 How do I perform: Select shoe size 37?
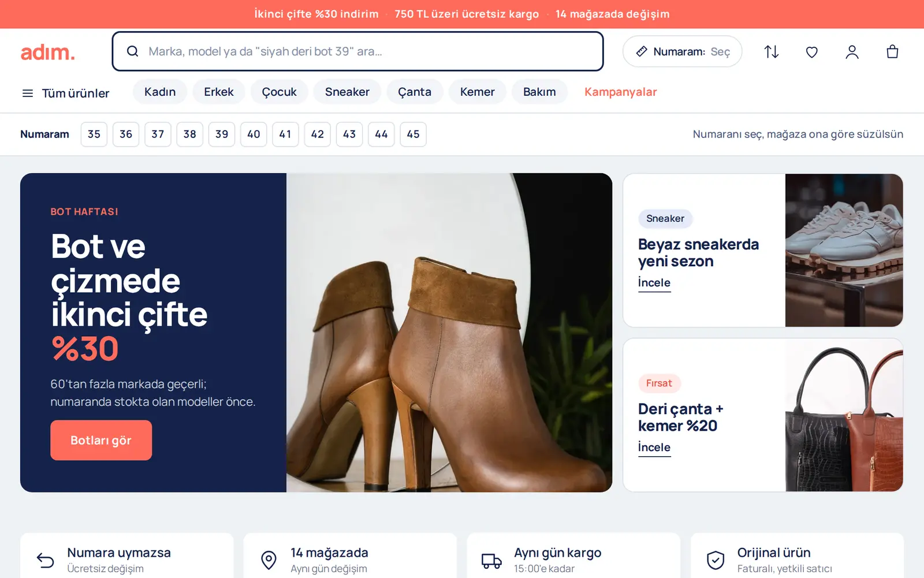pyautogui.click(x=158, y=135)
